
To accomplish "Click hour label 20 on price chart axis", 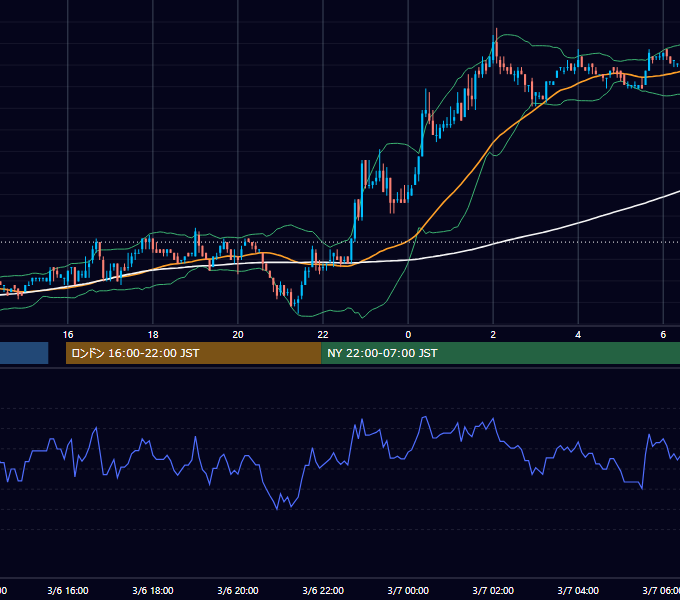I will tap(238, 335).
